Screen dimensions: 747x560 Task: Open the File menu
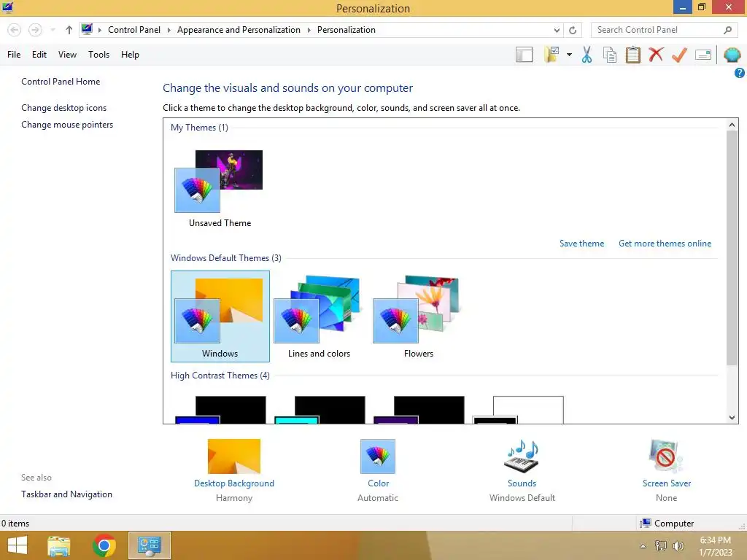coord(14,54)
